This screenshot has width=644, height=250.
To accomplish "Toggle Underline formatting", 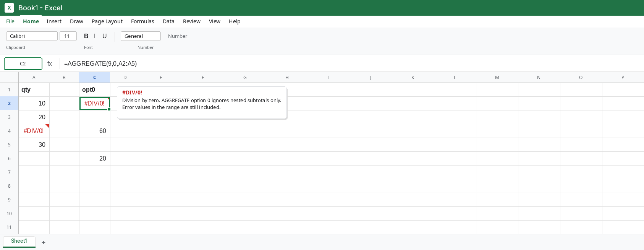I will pos(104,36).
